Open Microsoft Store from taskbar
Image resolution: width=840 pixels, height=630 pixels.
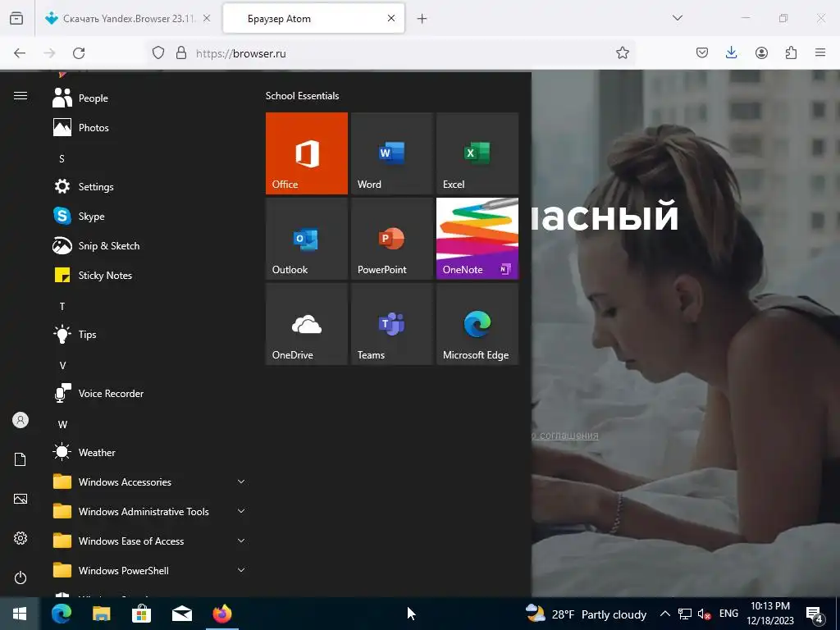click(x=141, y=614)
